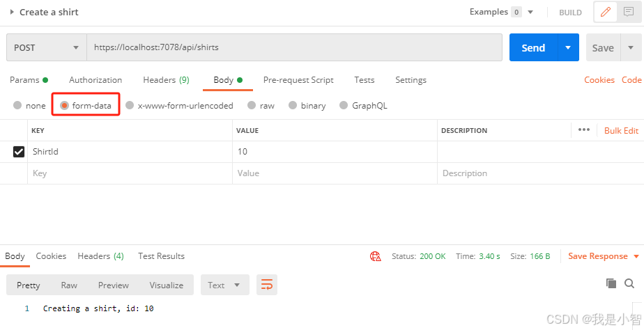
Task: Open the Tests tab
Action: coord(365,80)
